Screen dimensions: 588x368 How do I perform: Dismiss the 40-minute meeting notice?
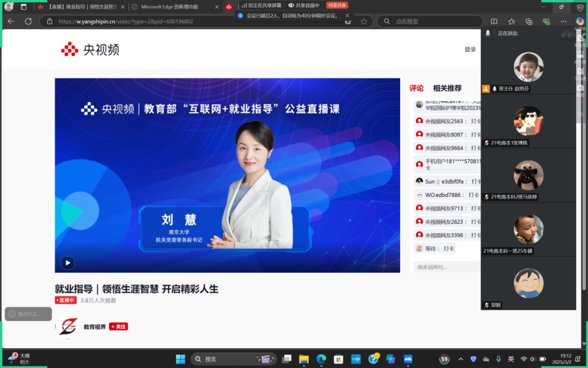click(x=347, y=15)
